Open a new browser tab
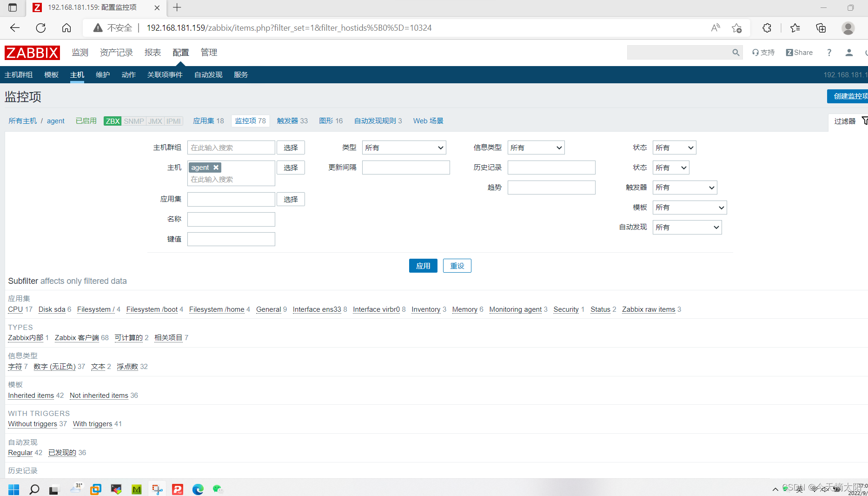 tap(177, 7)
